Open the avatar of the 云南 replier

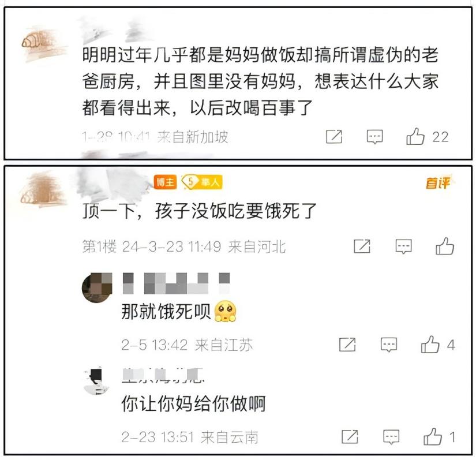(x=97, y=381)
